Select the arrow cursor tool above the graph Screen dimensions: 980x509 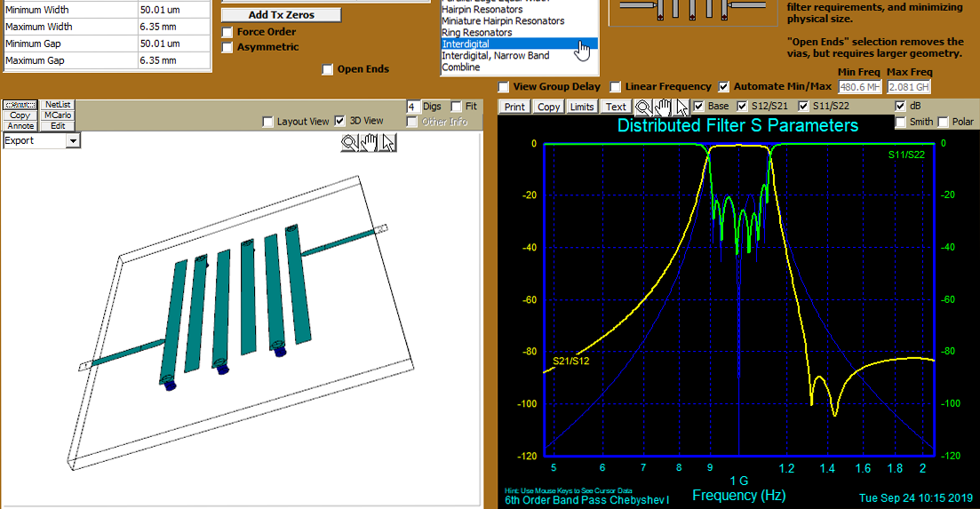[681, 107]
